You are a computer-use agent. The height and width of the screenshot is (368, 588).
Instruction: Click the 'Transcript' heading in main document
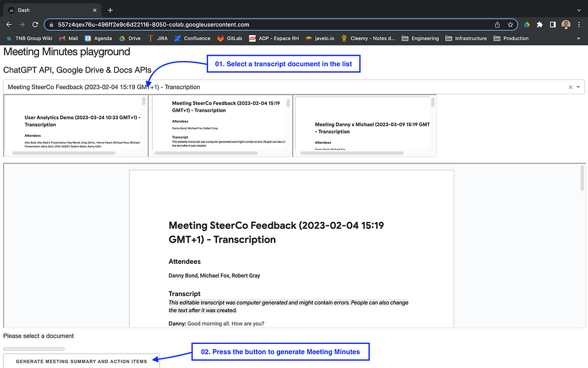point(184,294)
